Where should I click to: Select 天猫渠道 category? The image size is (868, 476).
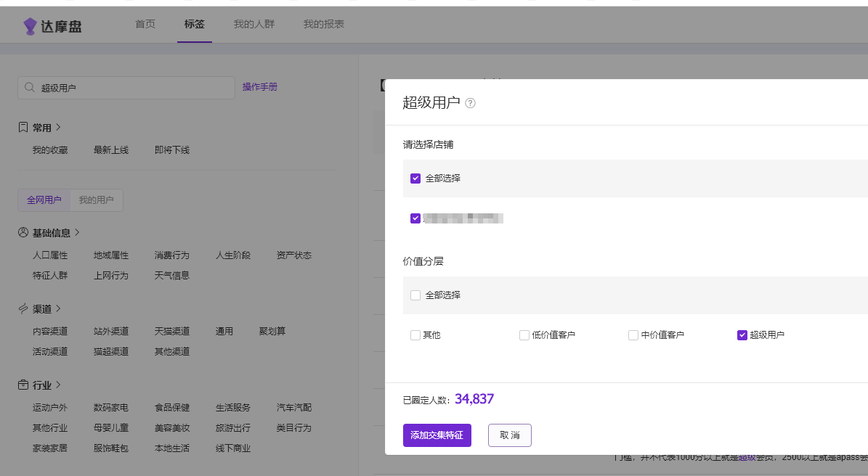pyautogui.click(x=171, y=331)
